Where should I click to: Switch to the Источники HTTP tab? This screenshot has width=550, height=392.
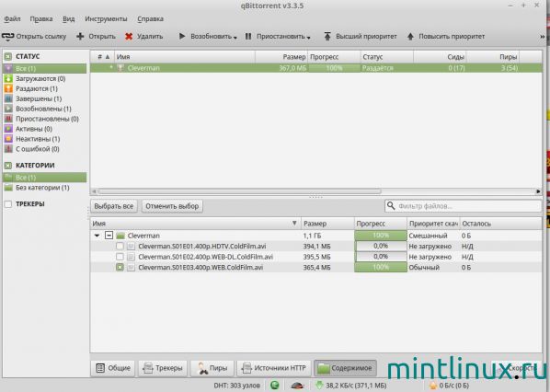coord(273,368)
